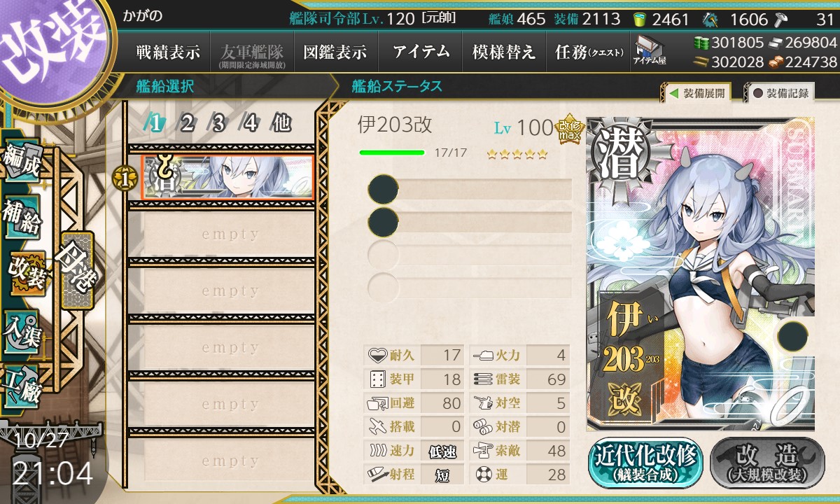This screenshot has height=504, width=840.
Task: Select the second empty equipment slot
Action: 470,222
